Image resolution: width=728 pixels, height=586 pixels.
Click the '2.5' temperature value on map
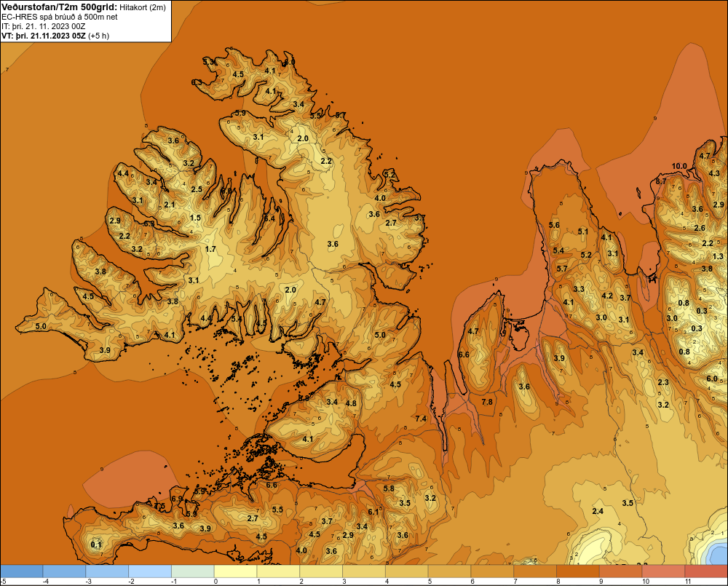click(x=197, y=189)
